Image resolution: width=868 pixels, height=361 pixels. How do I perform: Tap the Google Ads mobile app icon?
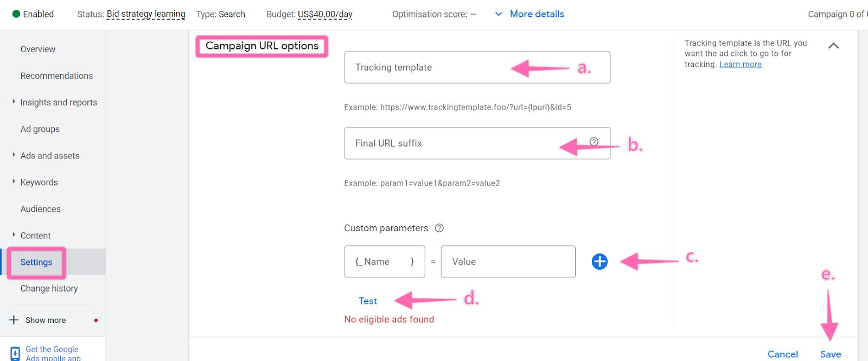(15, 353)
